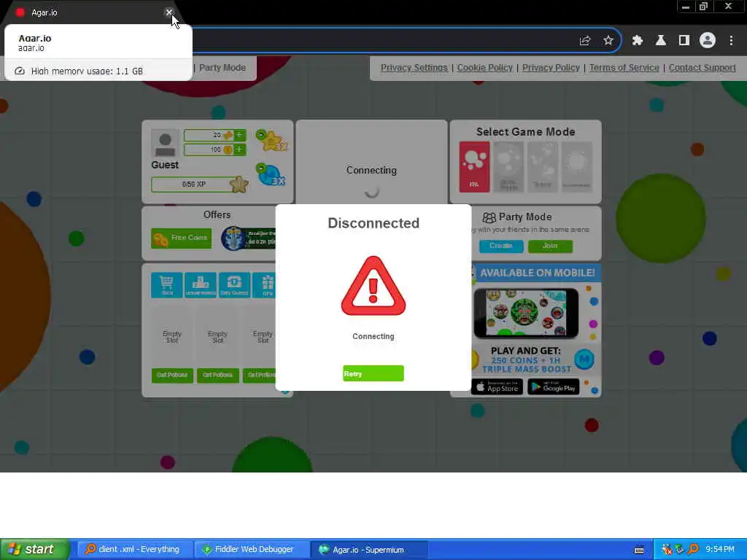
Task: Click the 3X blue mass boost icon
Action: (x=271, y=175)
